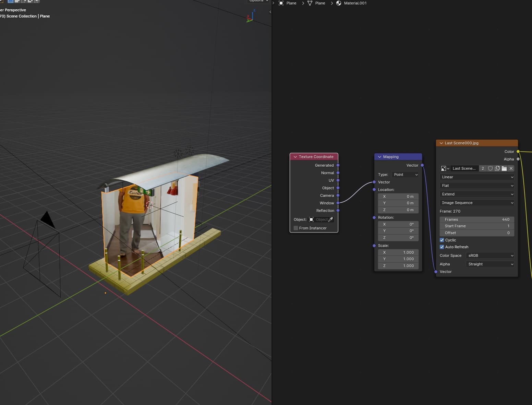Image resolution: width=532 pixels, height=405 pixels.
Task: Click the Camera output socket
Action: [x=338, y=195]
